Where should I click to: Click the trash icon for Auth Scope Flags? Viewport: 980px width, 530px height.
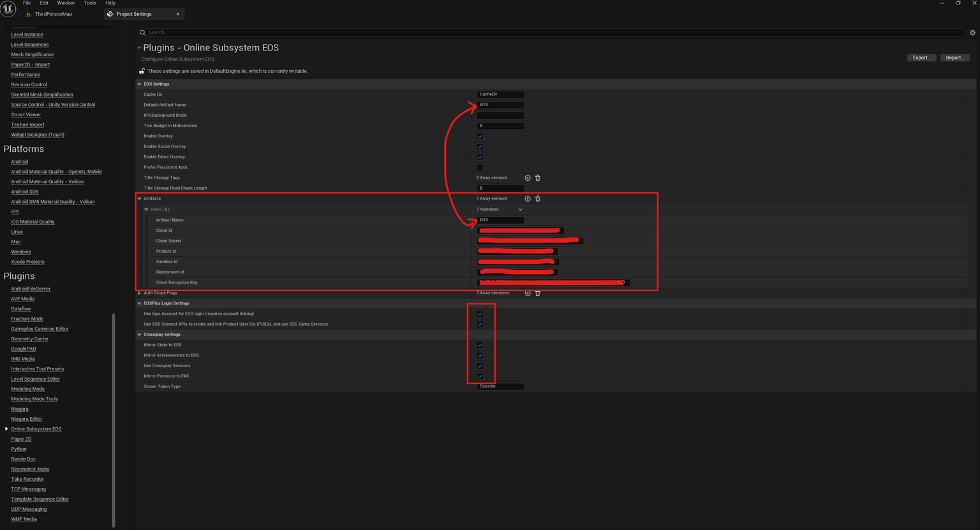[538, 292]
